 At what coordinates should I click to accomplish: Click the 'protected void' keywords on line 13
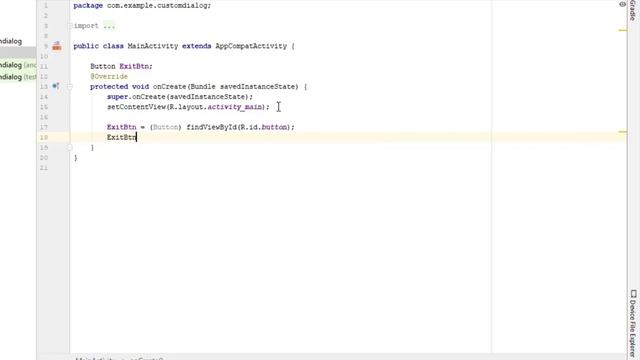(119, 87)
